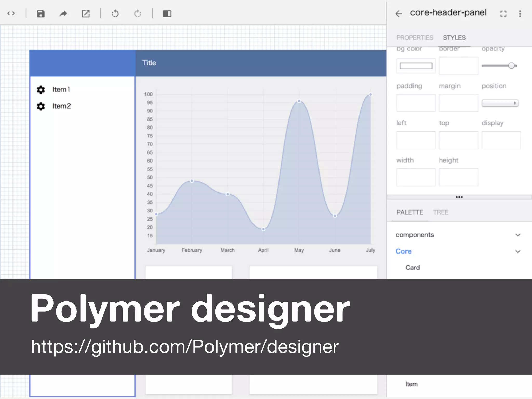Click the February data point on chart
The image size is (532, 399).
point(192,181)
